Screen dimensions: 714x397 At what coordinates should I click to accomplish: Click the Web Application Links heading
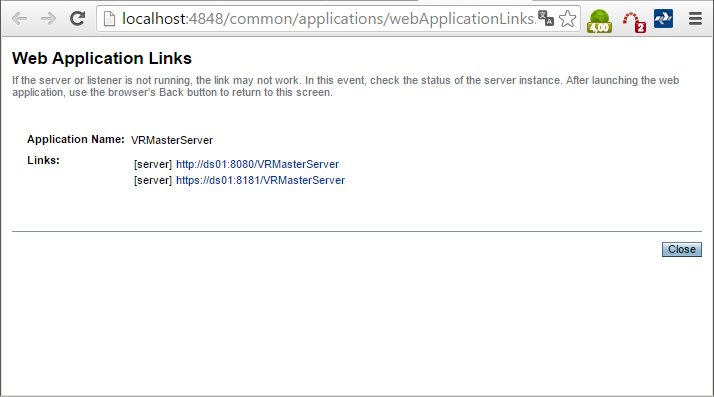102,58
